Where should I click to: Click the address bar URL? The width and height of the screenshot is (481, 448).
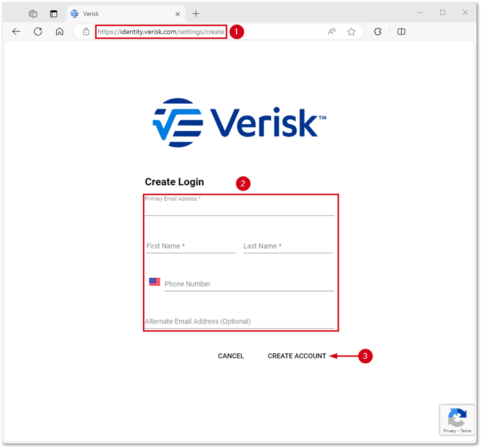coord(161,31)
